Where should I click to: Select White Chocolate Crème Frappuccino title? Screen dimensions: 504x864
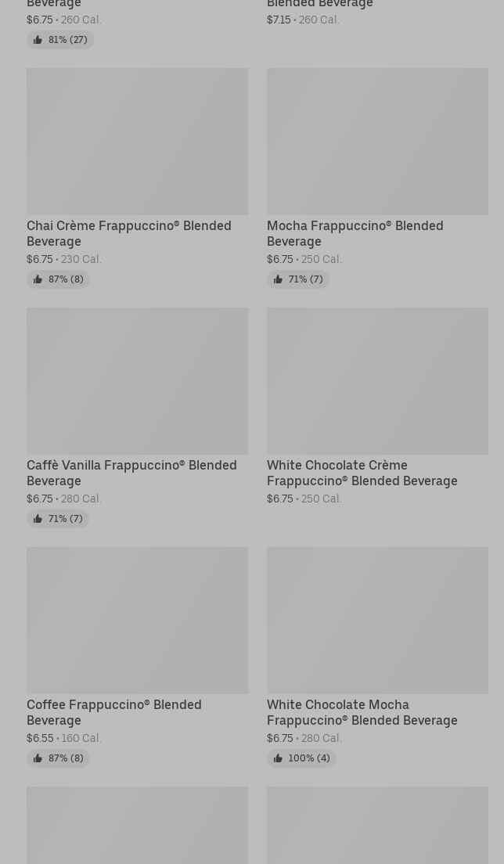tap(362, 473)
